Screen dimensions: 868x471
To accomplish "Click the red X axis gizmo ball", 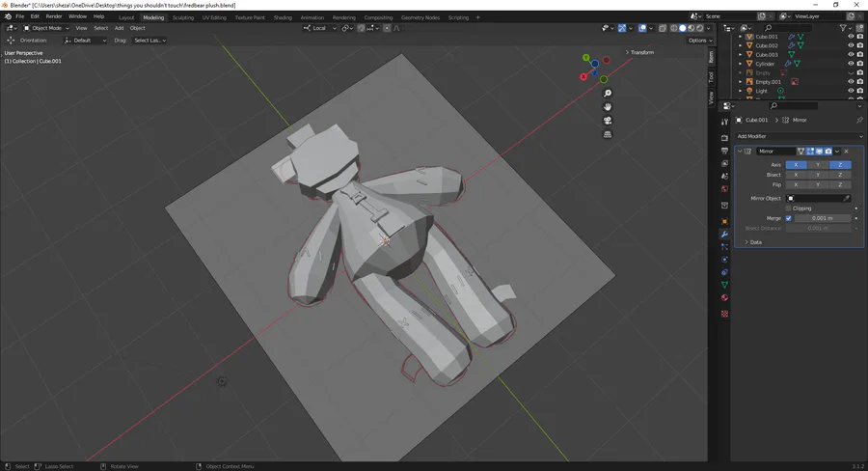I will (583, 77).
